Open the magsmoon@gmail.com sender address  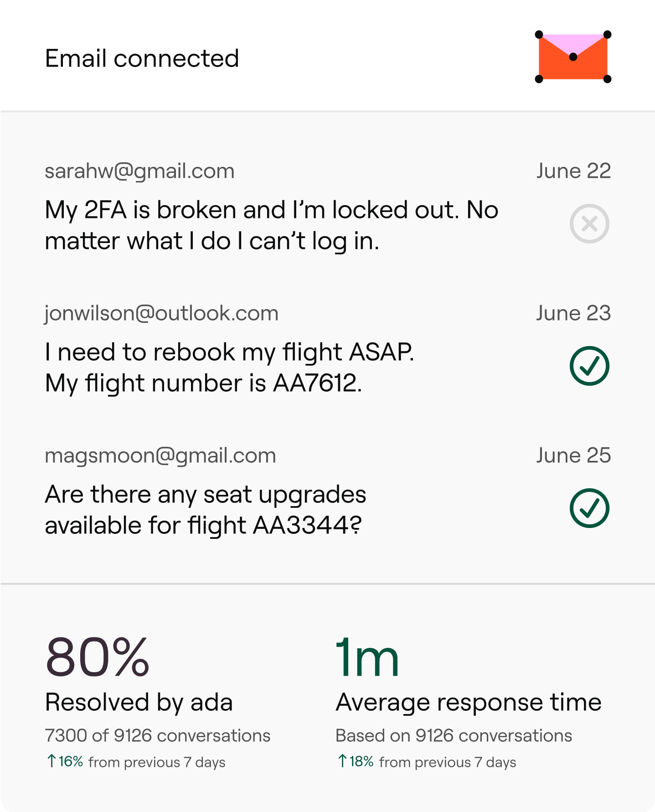pos(160,455)
